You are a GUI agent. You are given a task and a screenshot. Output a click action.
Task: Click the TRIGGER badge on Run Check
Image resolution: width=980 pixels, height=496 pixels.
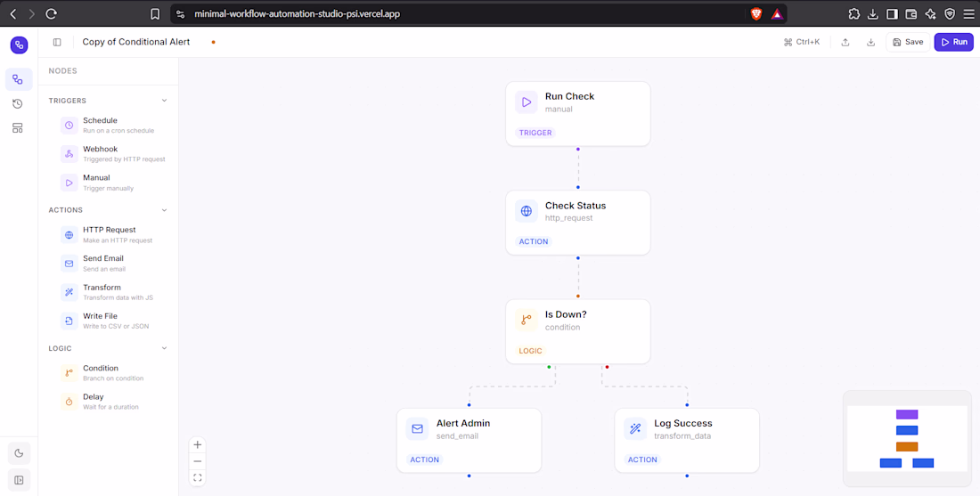pyautogui.click(x=535, y=133)
